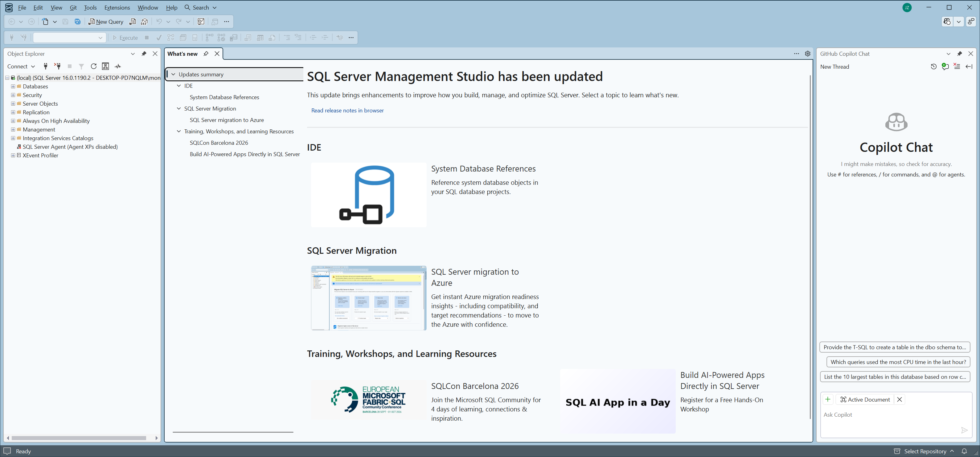Expand the Server Objects node
This screenshot has width=980, height=457.
coord(13,104)
